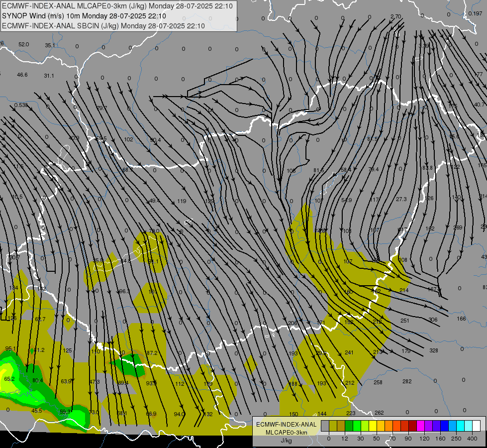Click the map value '65.2' in the yellow-green area
The width and height of the screenshot is (487, 448).
point(9,379)
